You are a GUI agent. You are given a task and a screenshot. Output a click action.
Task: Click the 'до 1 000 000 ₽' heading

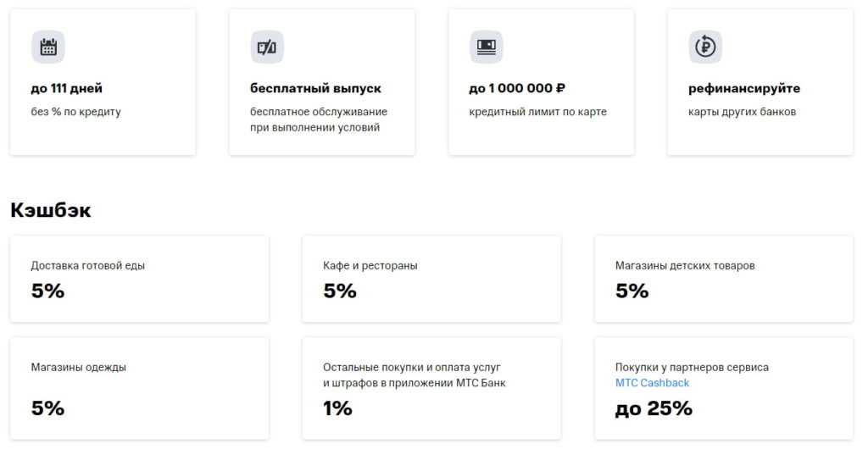click(517, 88)
